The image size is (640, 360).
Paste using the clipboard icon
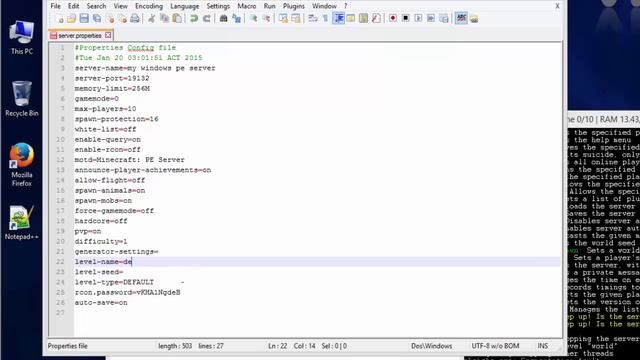(177, 18)
